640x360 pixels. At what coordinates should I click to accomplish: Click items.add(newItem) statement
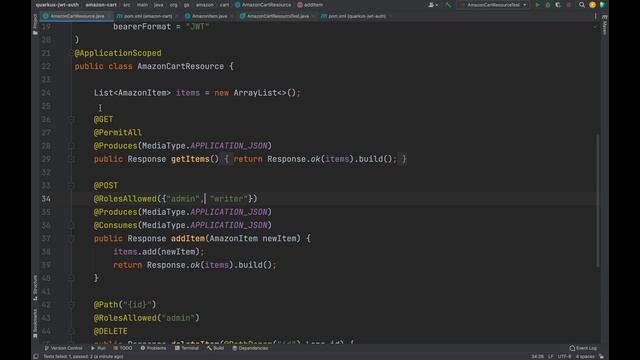[x=159, y=252]
